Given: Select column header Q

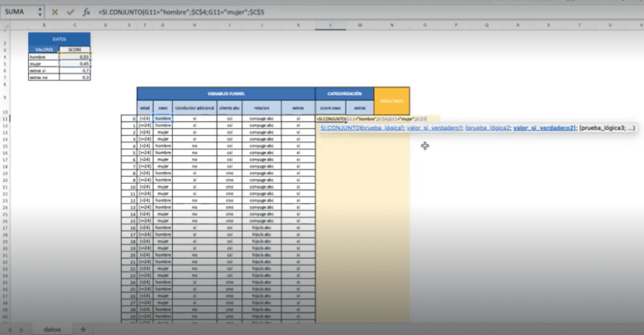Looking at the screenshot, I should pyautogui.click(x=487, y=25).
